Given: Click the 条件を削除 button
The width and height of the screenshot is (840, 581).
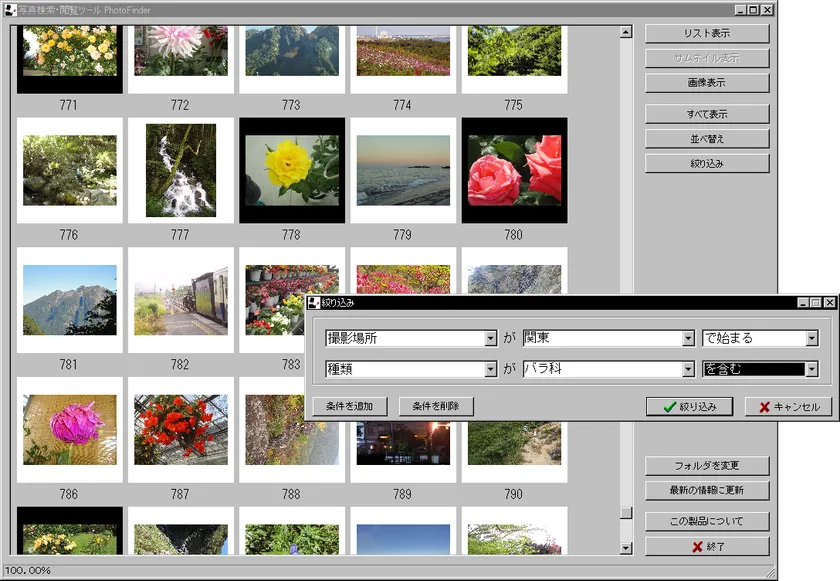Looking at the screenshot, I should [435, 407].
